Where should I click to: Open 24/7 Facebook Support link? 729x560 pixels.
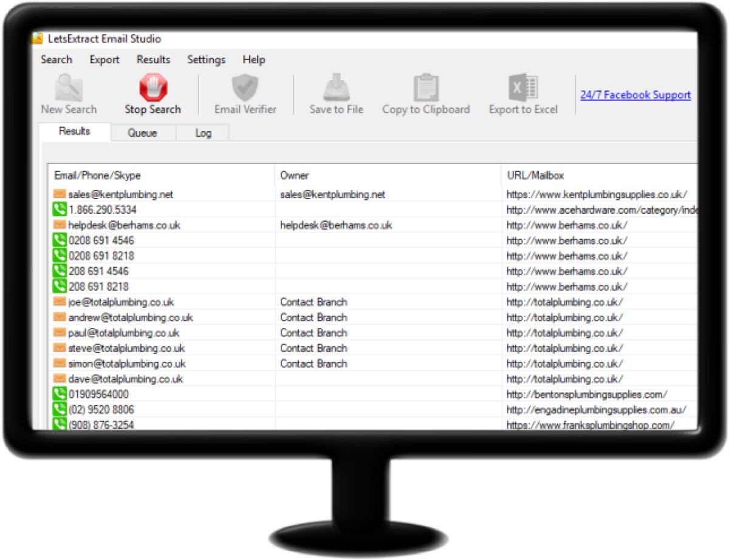pyautogui.click(x=636, y=95)
